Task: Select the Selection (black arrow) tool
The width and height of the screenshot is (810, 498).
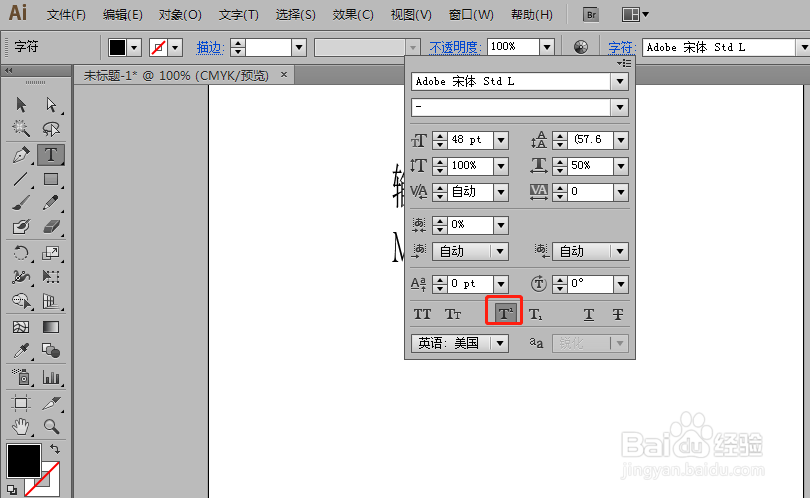Action: click(21, 104)
